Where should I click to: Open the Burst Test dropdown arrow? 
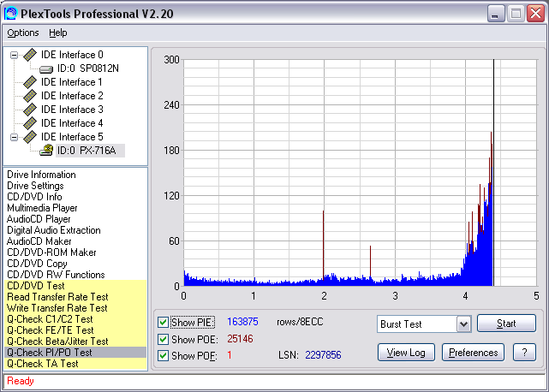click(463, 324)
